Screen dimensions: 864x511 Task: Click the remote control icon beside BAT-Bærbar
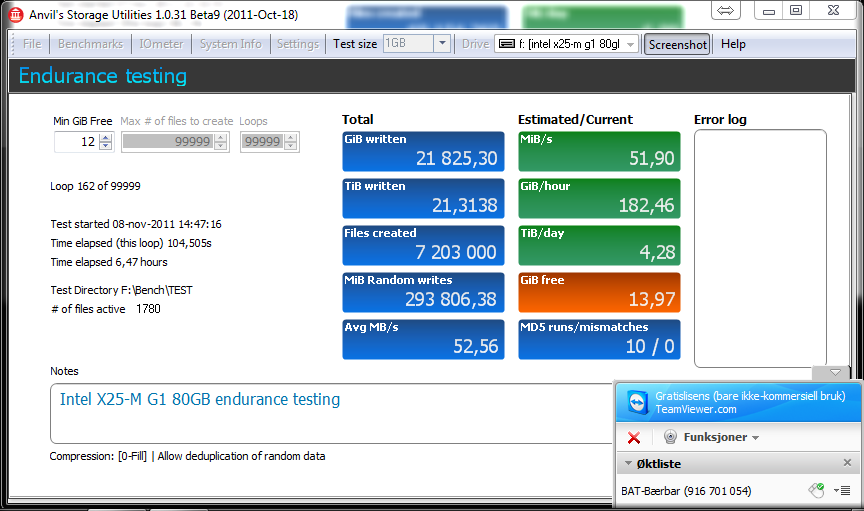click(816, 490)
